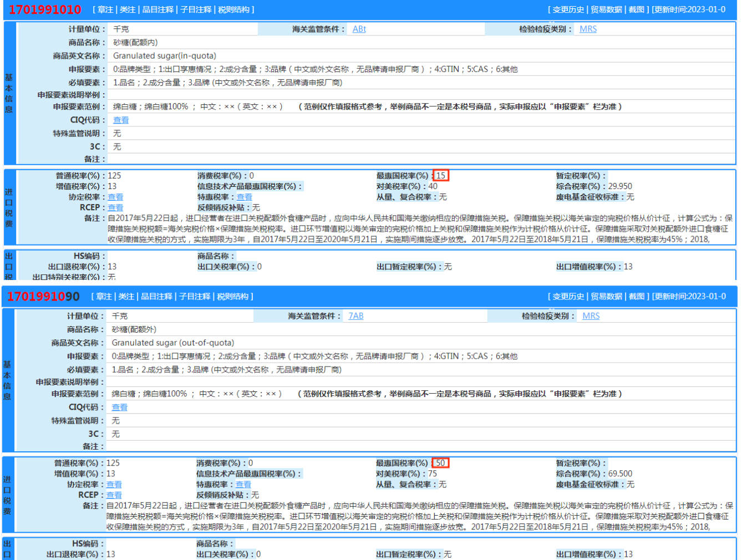View RCEP rates for code 1701991090
This screenshot has width=747, height=560.
click(x=114, y=495)
